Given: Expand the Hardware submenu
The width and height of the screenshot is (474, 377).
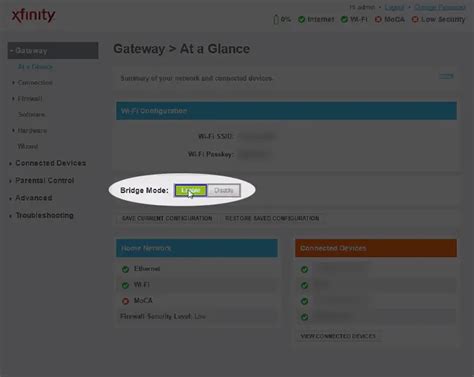Looking at the screenshot, I should click(29, 131).
